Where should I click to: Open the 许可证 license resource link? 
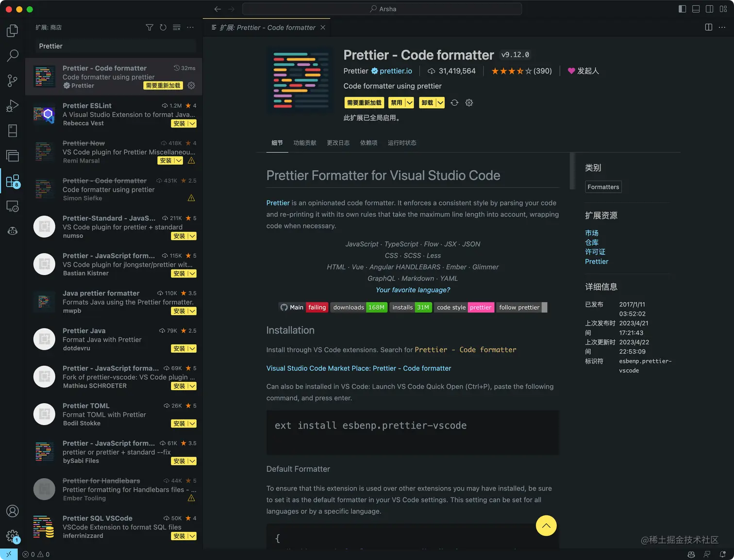[595, 252]
